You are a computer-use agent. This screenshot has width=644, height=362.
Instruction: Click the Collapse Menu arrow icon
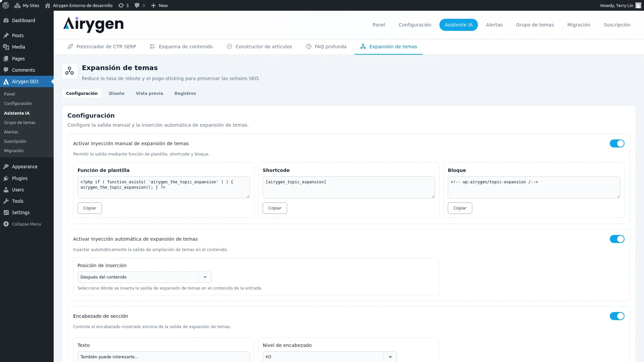coord(6,224)
